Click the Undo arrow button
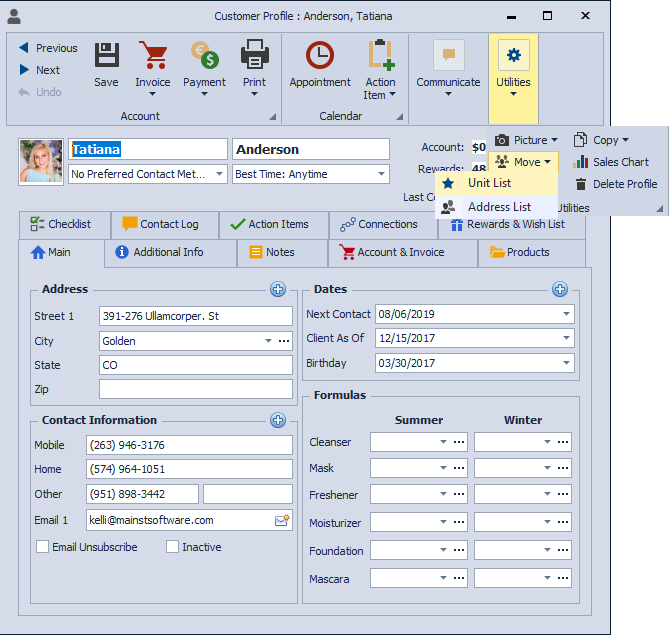 [40, 92]
